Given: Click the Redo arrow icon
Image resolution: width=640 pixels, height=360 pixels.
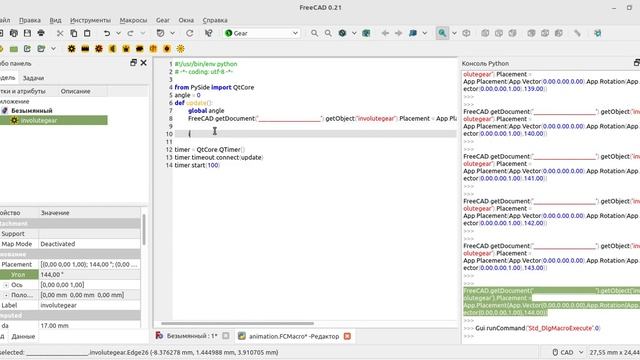Looking at the screenshot, I should tap(131, 33).
